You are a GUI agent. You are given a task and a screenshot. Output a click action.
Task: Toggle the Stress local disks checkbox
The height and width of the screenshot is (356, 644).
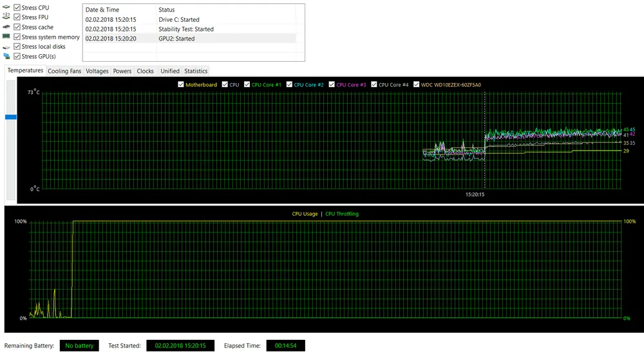coord(17,47)
